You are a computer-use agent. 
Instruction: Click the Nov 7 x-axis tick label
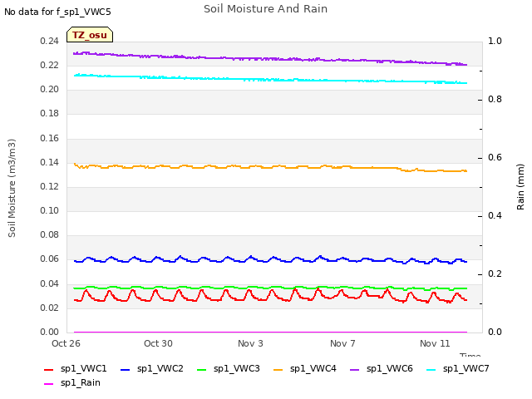pos(342,343)
